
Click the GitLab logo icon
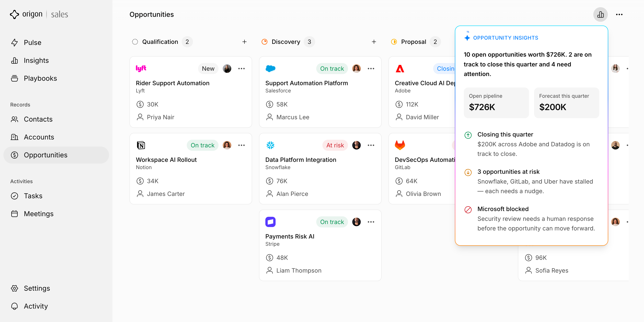tap(400, 145)
